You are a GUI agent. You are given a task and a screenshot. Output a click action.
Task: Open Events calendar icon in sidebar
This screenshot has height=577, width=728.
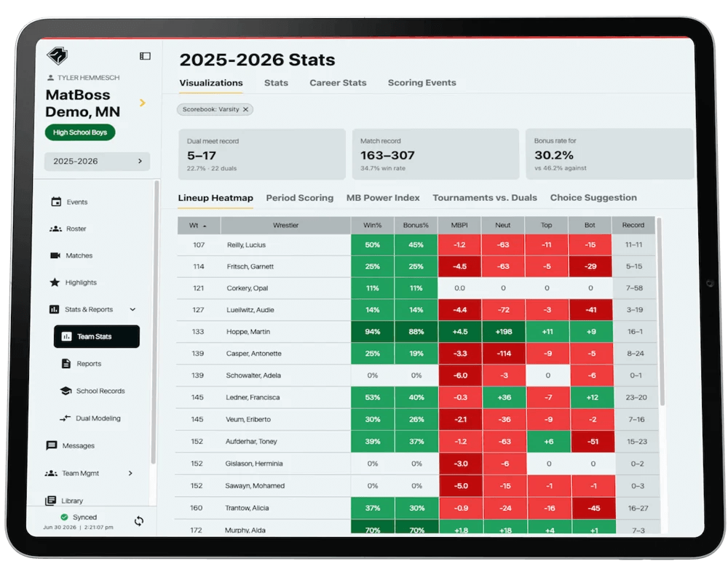(x=56, y=202)
